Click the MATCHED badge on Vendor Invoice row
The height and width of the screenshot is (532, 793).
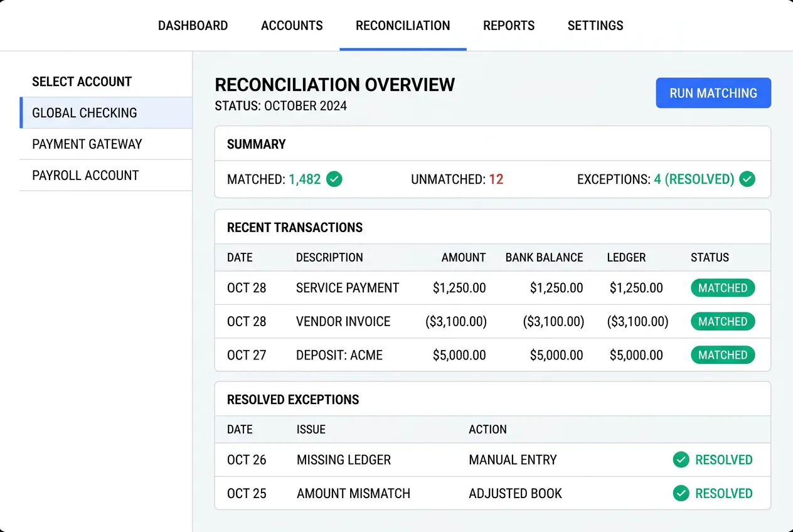(x=722, y=321)
